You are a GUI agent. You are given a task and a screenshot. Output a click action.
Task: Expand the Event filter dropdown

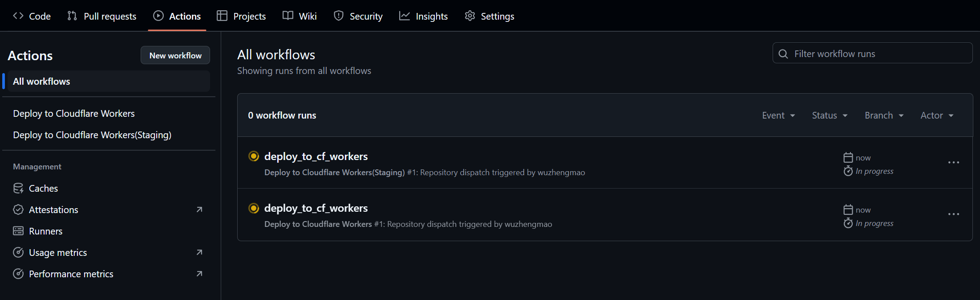[778, 115]
